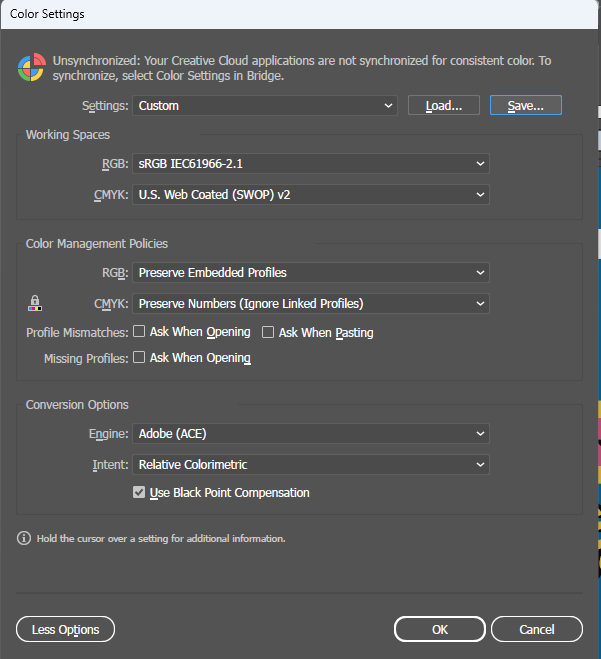Screen dimensions: 601x659
Task: Click the Profile Mismatches label
Action: [77, 332]
